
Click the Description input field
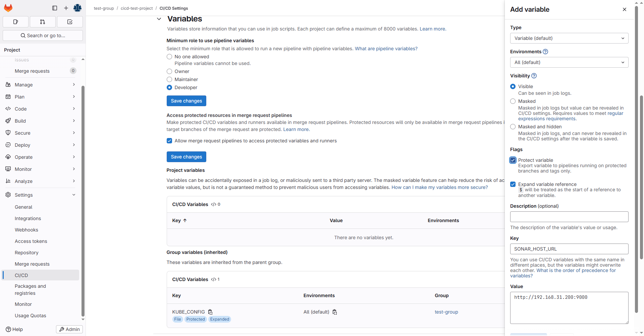click(x=569, y=217)
